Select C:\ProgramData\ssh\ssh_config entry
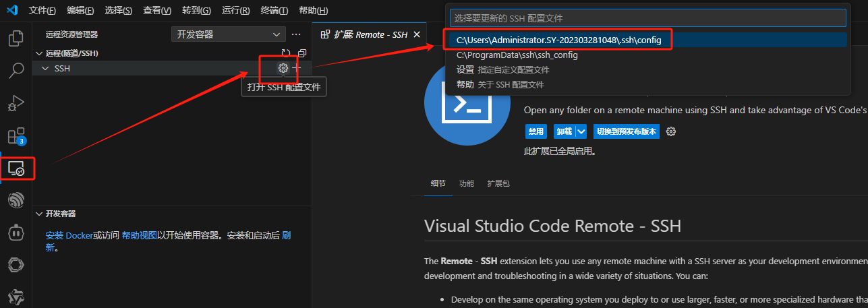868x308 pixels. pyautogui.click(x=648, y=55)
